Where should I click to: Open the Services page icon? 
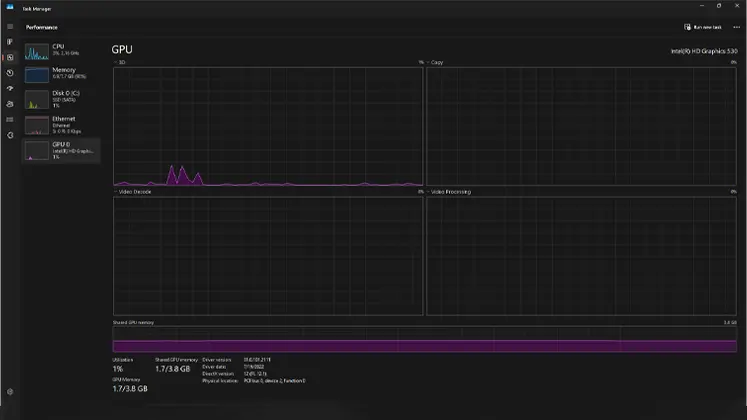coord(10,135)
